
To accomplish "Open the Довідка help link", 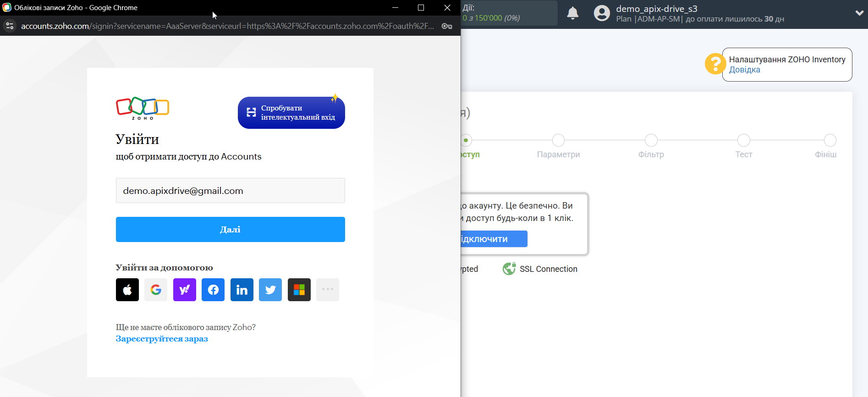I will pos(745,70).
